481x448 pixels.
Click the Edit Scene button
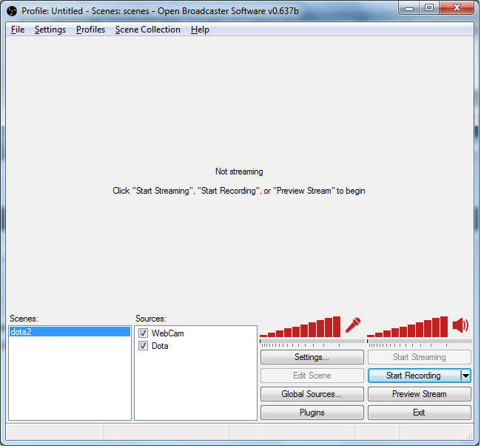(x=312, y=376)
